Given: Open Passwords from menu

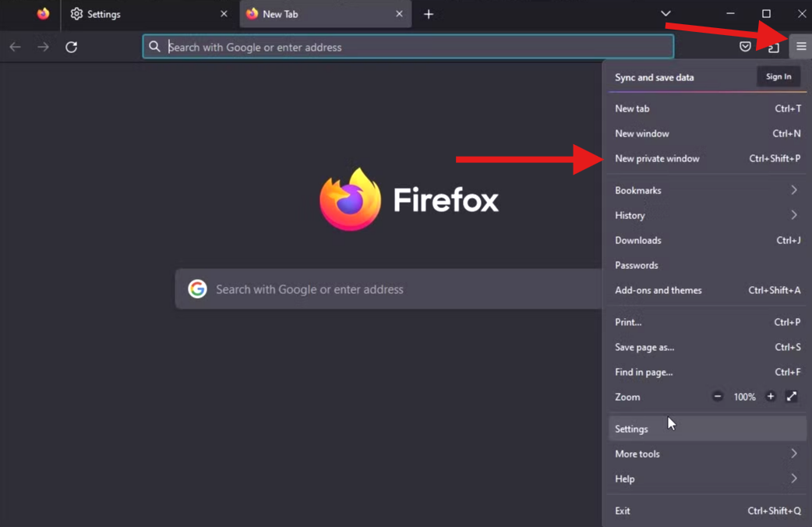Looking at the screenshot, I should coord(708,265).
